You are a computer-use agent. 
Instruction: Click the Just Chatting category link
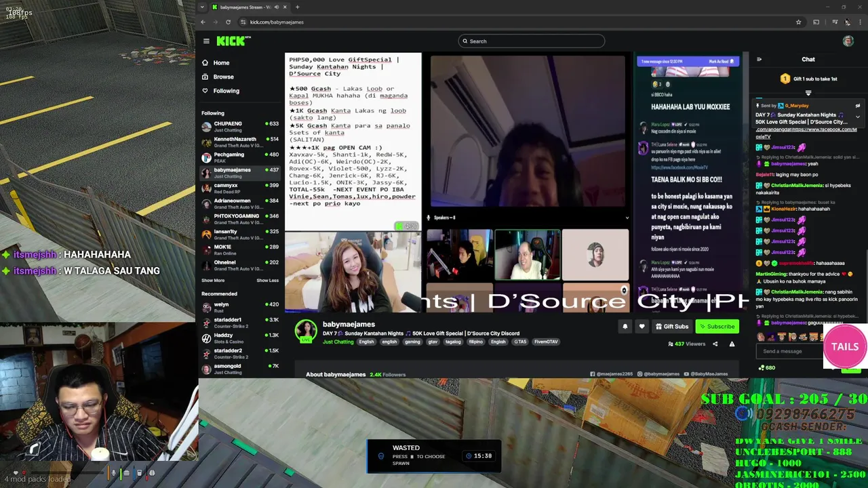point(338,342)
